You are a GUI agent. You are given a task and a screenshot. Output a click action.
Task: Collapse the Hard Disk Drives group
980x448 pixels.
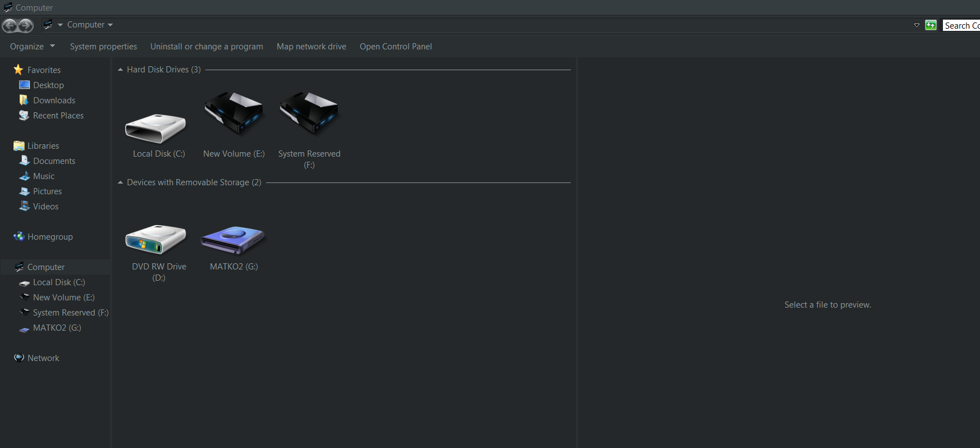tap(120, 70)
